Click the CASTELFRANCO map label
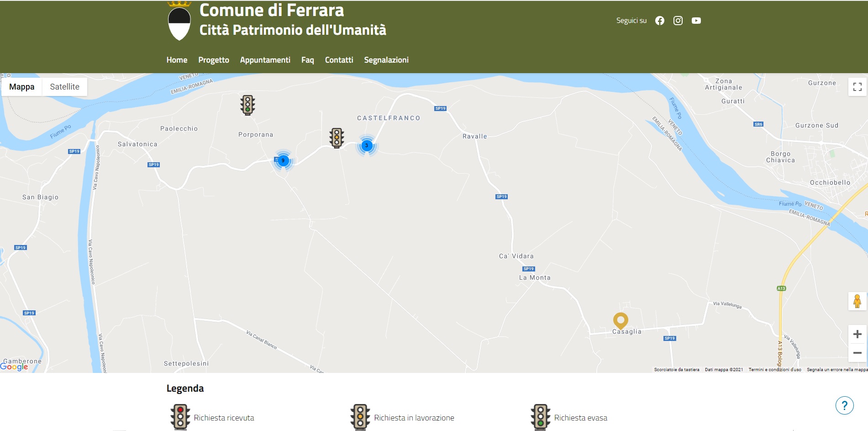The height and width of the screenshot is (431, 868). [x=389, y=118]
